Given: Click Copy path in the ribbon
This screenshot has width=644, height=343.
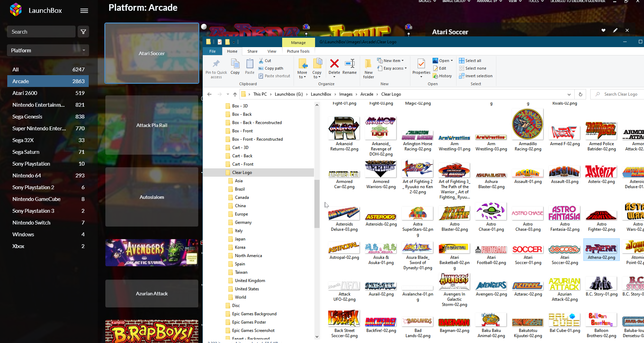Looking at the screenshot, I should (x=271, y=68).
